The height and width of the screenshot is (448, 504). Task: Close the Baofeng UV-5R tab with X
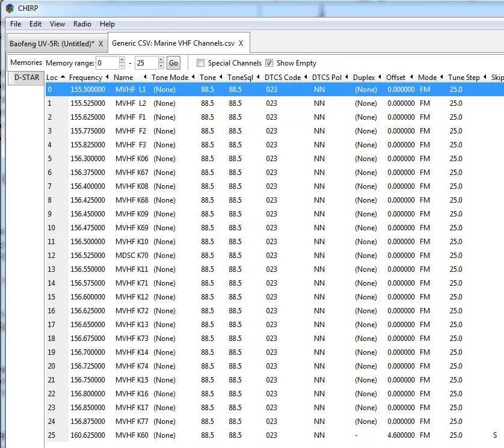pos(100,44)
